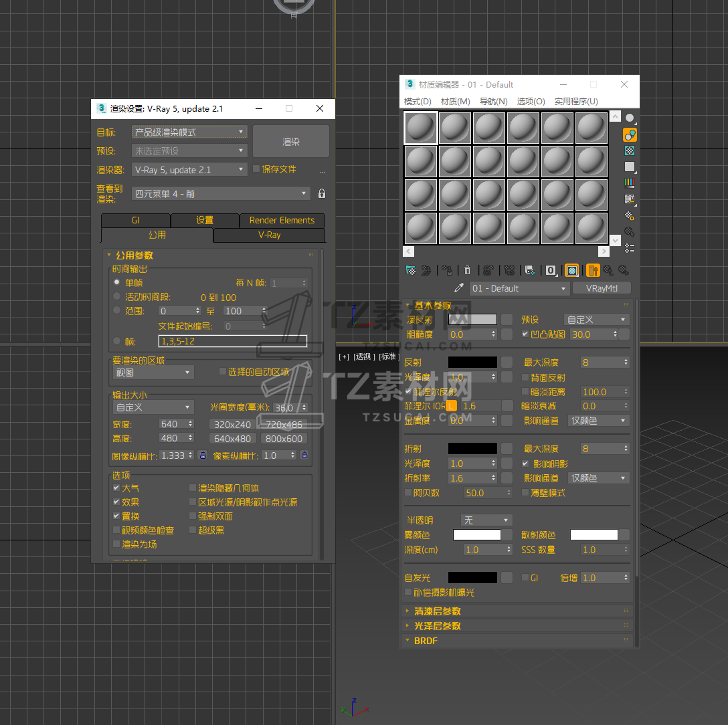The image size is (728, 725).
Task: Open the 模式(D) menu
Action: (418, 101)
